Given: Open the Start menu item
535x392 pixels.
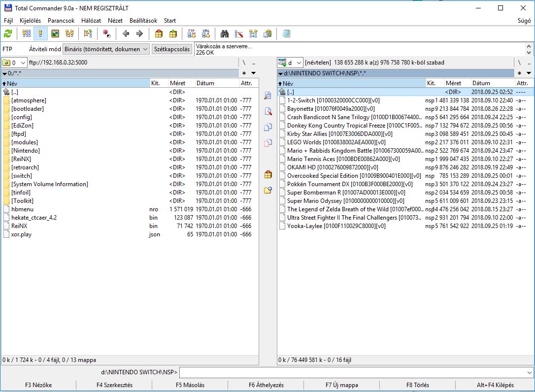Looking at the screenshot, I should pos(170,21).
